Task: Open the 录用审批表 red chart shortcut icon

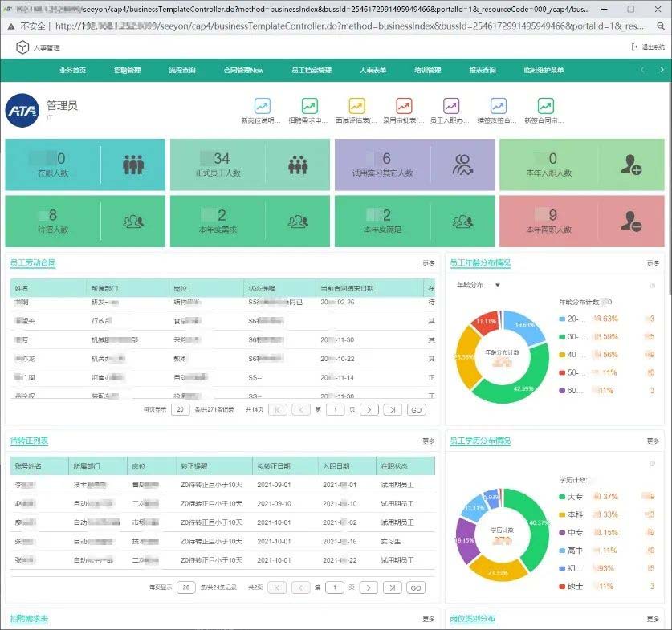Action: point(404,106)
